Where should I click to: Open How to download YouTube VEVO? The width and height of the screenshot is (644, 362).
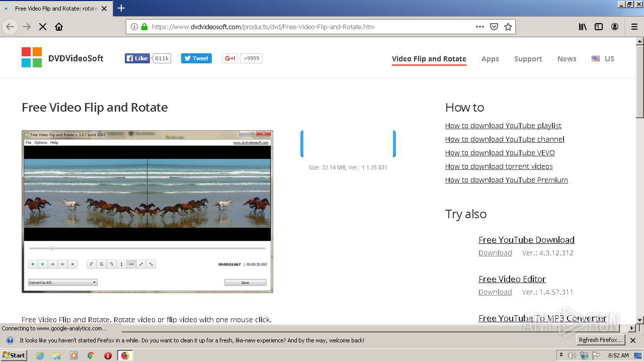[x=500, y=153]
